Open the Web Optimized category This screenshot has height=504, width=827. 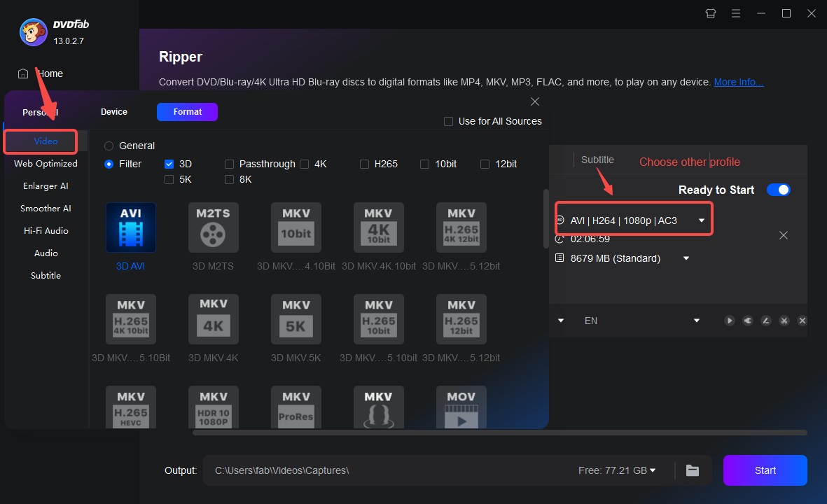[46, 164]
